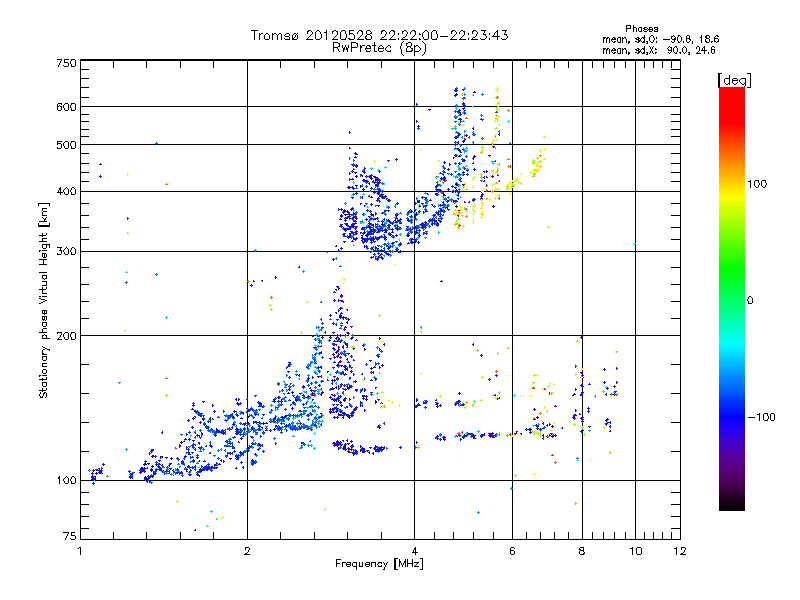Click the x-axis tick label '1'
800x600 pixels.
click(x=80, y=551)
